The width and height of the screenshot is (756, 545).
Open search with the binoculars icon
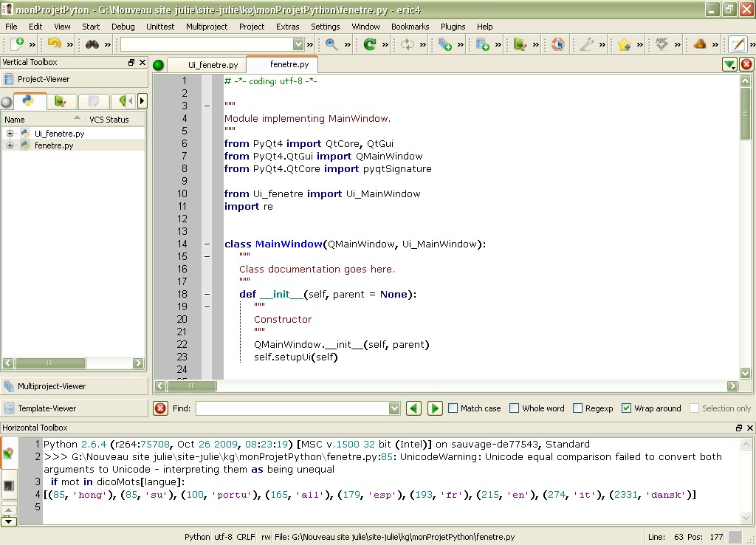(92, 44)
